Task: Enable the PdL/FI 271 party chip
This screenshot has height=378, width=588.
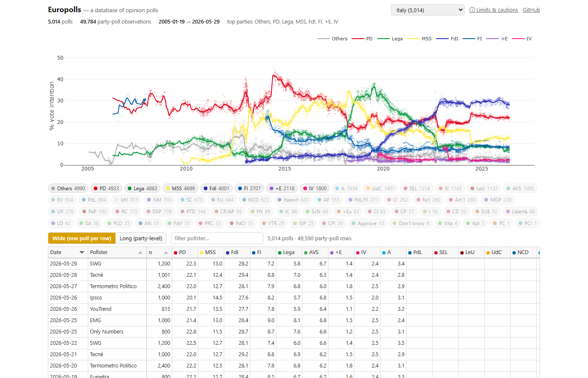Action: pos(363,200)
